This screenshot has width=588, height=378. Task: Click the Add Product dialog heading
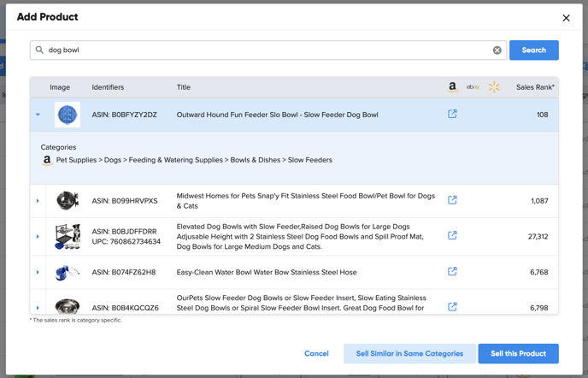(47, 17)
